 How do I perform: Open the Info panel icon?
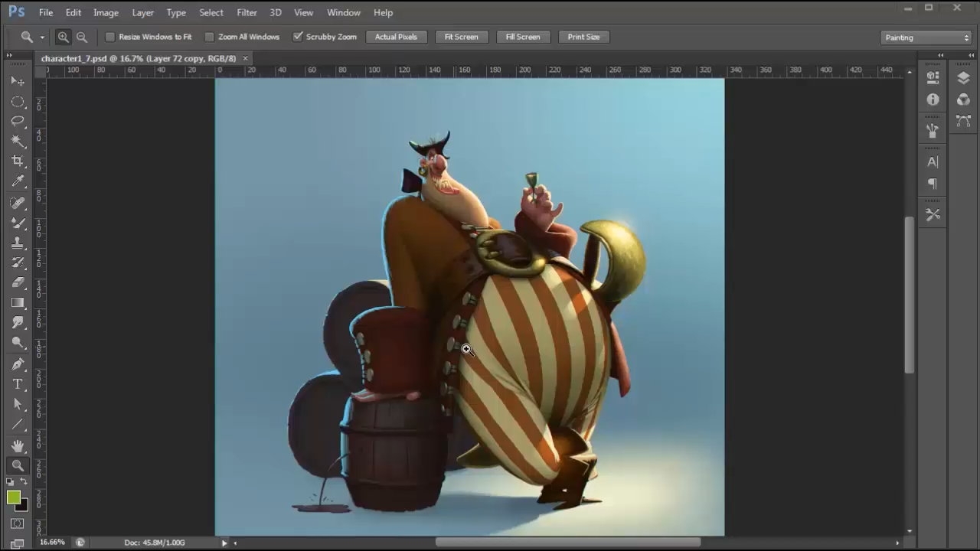point(933,99)
